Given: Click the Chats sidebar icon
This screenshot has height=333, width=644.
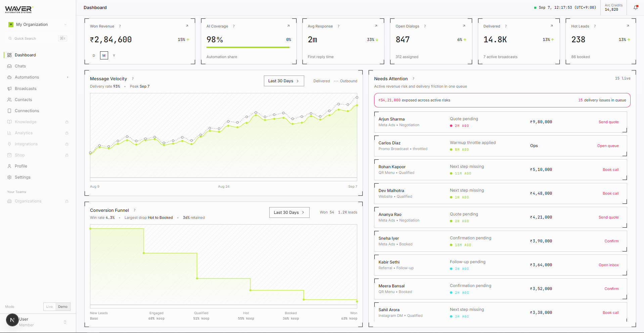Looking at the screenshot, I should (x=9, y=66).
